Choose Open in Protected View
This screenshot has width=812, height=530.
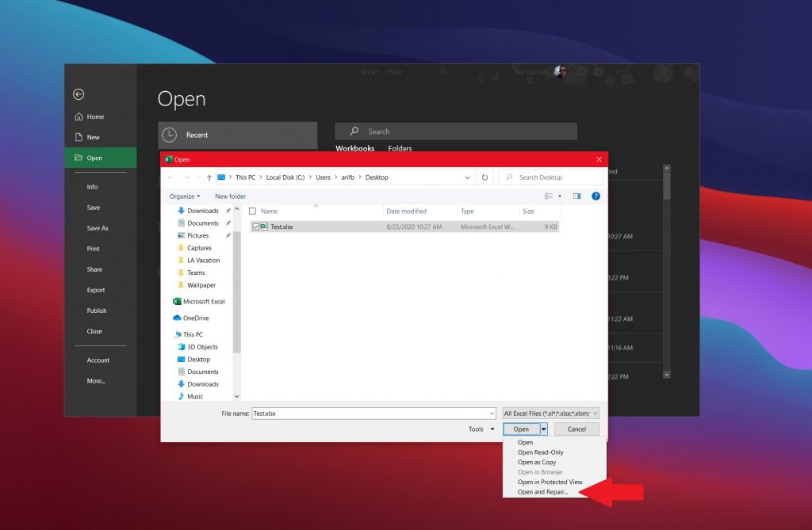click(550, 482)
